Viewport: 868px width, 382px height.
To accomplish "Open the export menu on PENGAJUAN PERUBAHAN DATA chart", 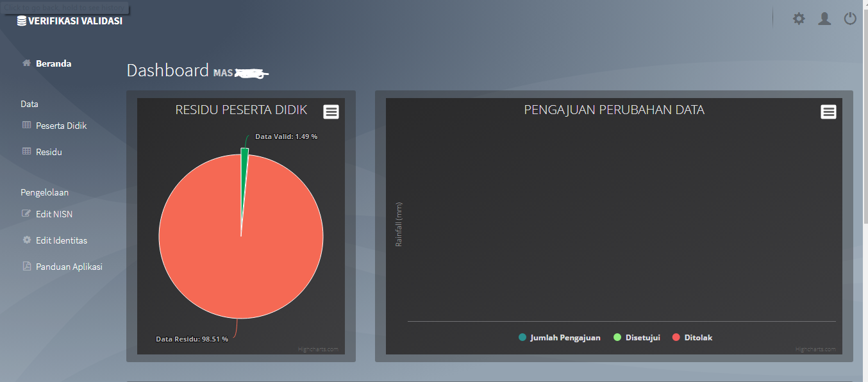I will [x=828, y=111].
